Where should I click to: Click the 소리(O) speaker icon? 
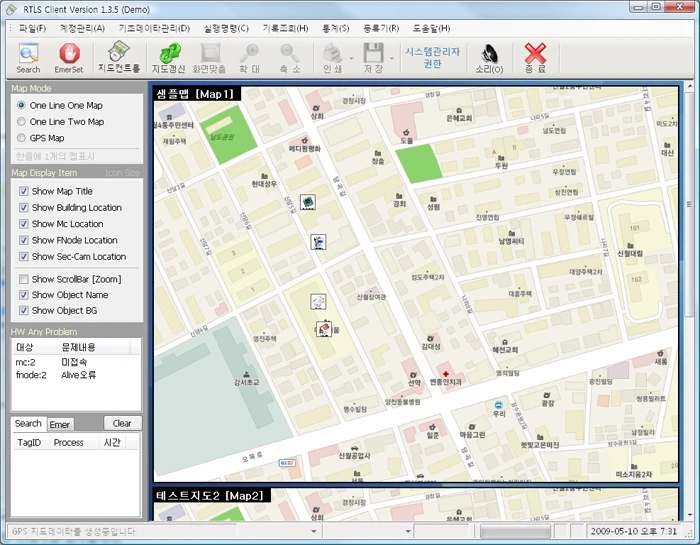(x=489, y=58)
